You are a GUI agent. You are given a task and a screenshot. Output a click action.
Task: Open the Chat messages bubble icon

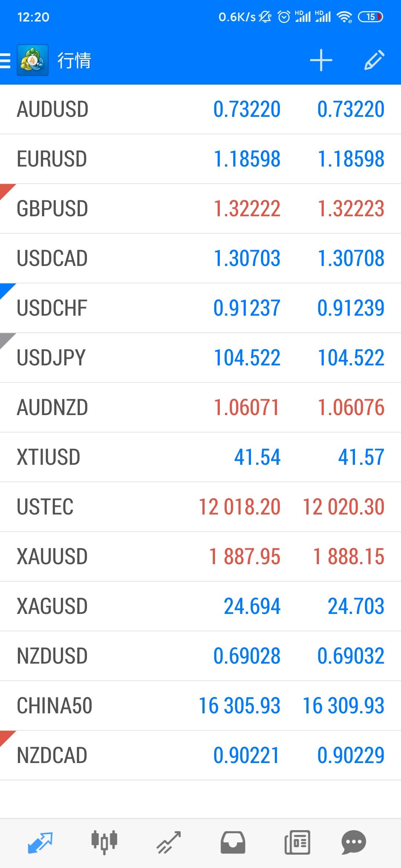[x=354, y=843]
